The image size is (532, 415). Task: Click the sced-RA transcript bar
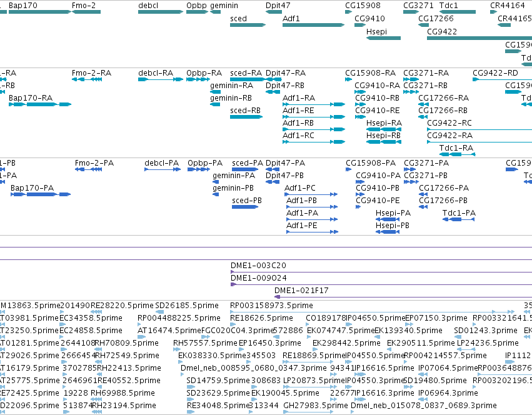click(x=248, y=79)
